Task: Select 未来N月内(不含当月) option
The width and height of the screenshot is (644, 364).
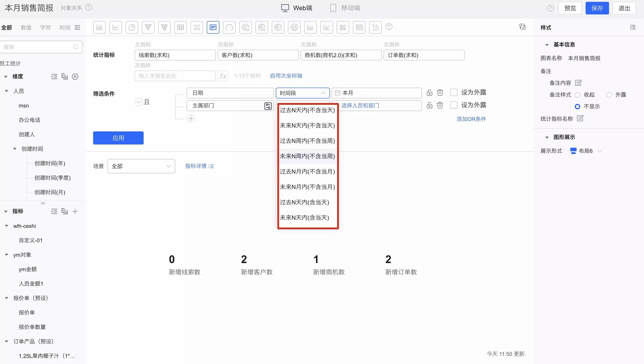Action: click(x=307, y=187)
